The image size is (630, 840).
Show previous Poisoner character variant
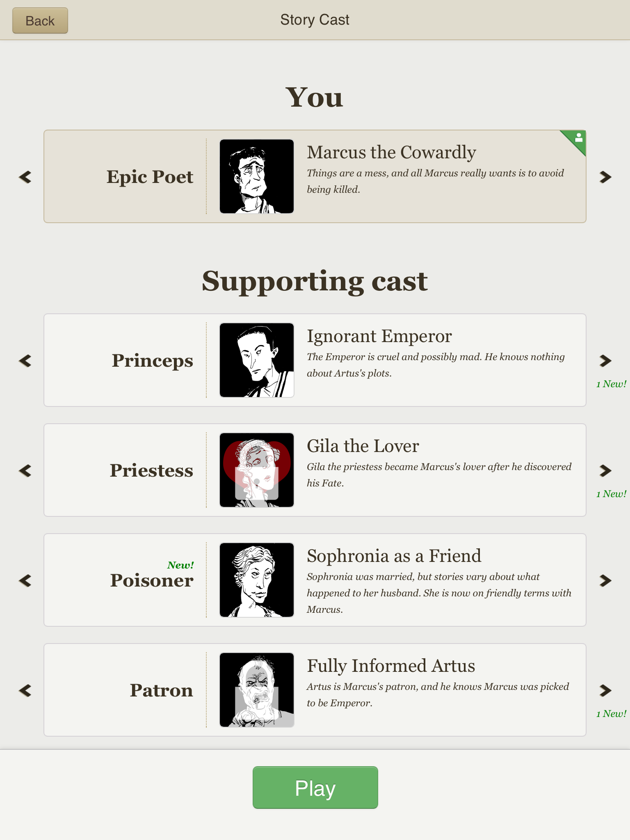tap(25, 580)
